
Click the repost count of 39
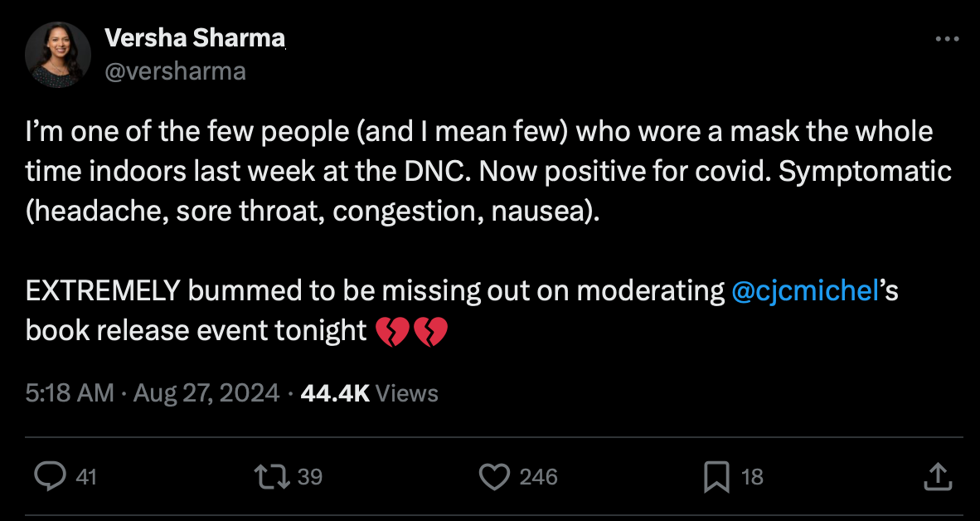[x=309, y=477]
